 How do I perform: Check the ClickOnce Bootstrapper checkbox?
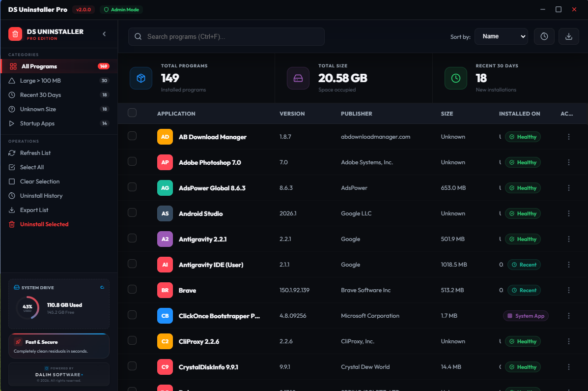tap(132, 315)
